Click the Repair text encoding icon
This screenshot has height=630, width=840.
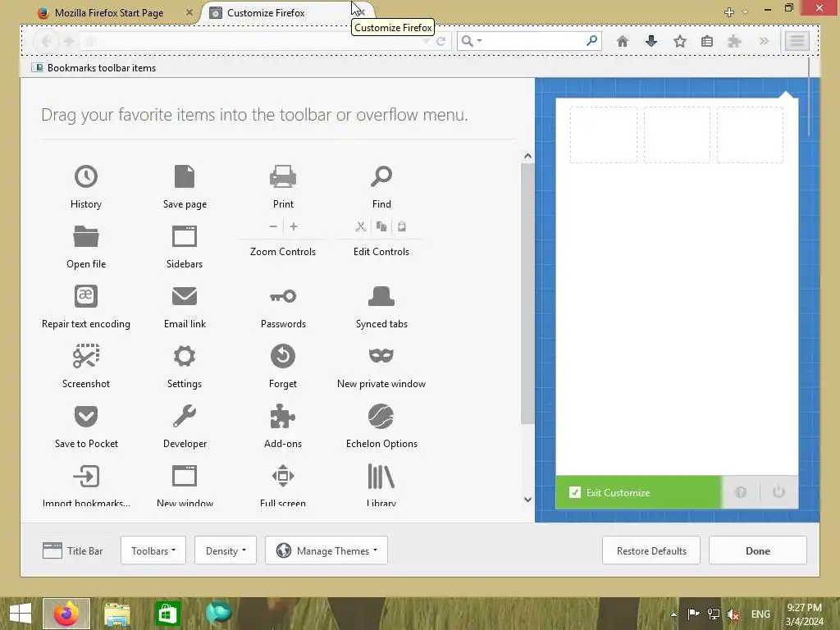click(x=85, y=296)
